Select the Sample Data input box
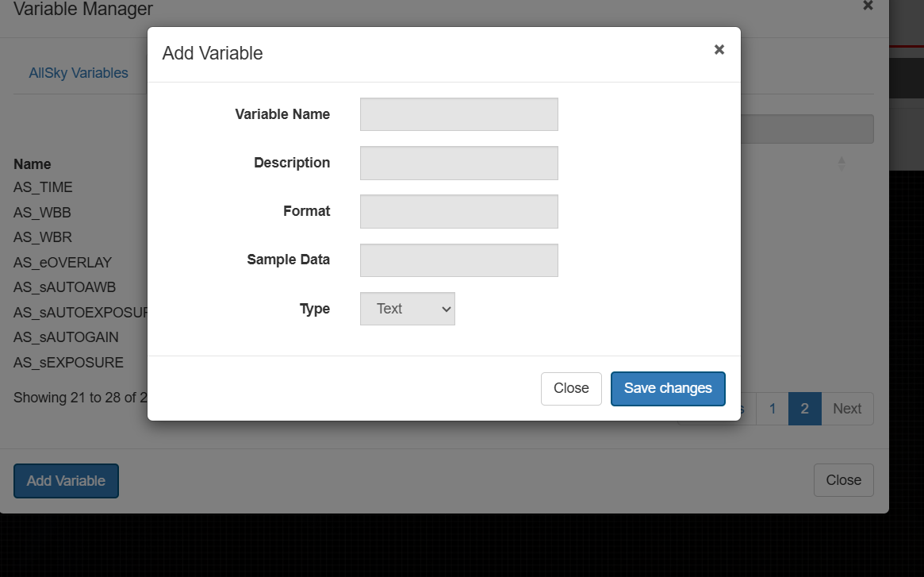This screenshot has height=577, width=924. click(458, 260)
